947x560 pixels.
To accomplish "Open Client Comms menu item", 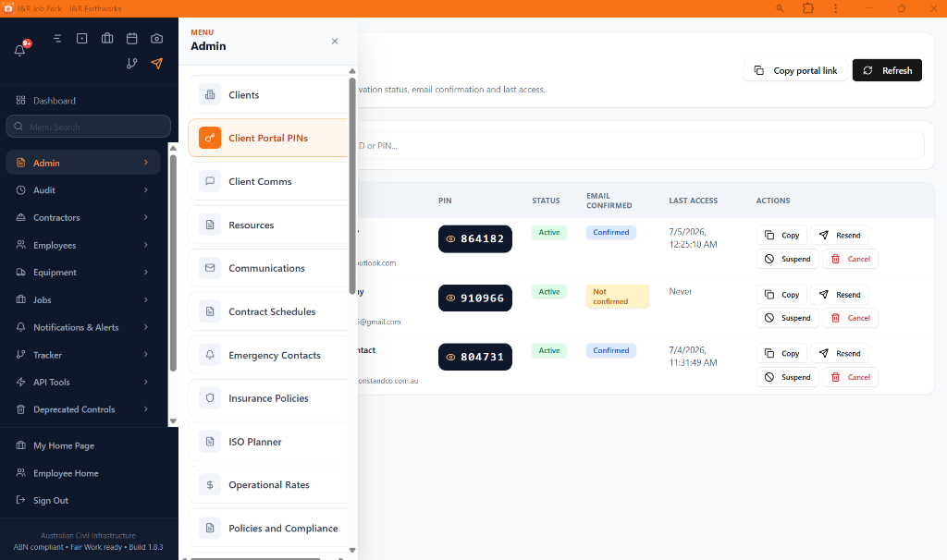I will coord(268,181).
